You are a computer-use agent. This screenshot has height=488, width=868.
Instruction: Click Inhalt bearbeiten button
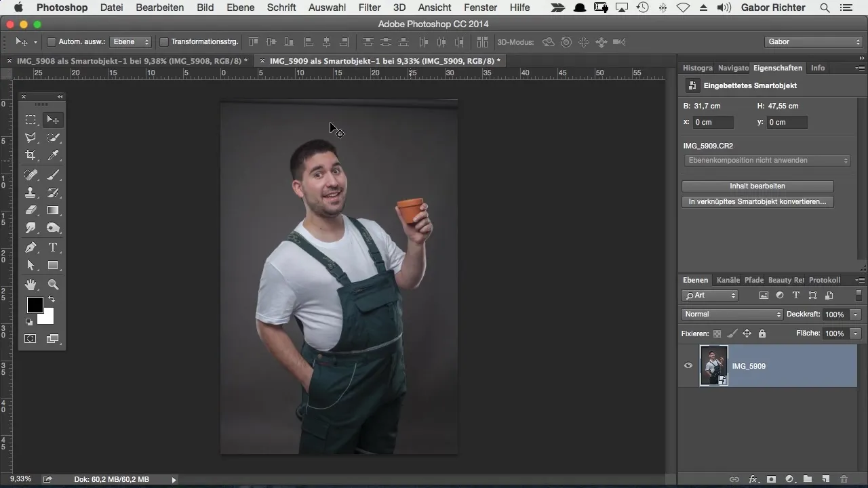click(757, 186)
